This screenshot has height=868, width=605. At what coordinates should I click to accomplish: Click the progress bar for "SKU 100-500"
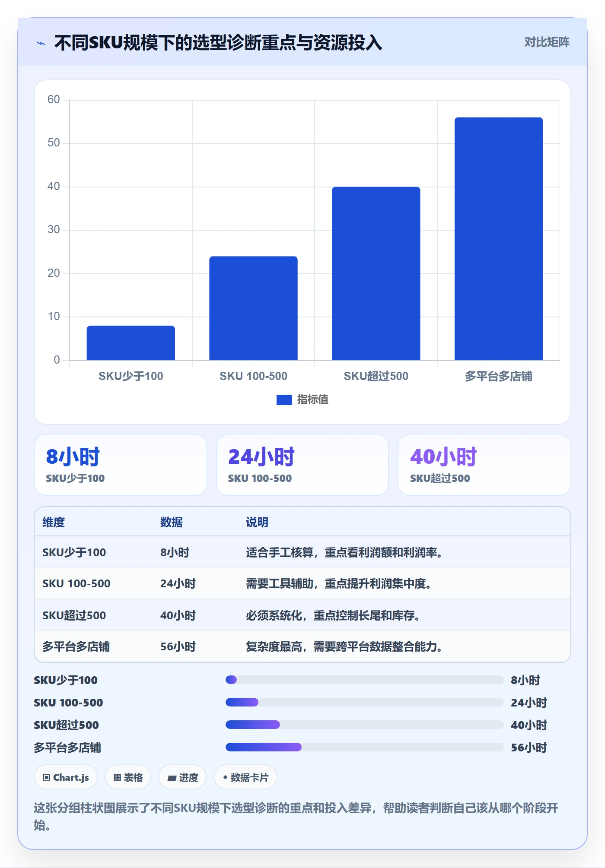click(x=364, y=702)
